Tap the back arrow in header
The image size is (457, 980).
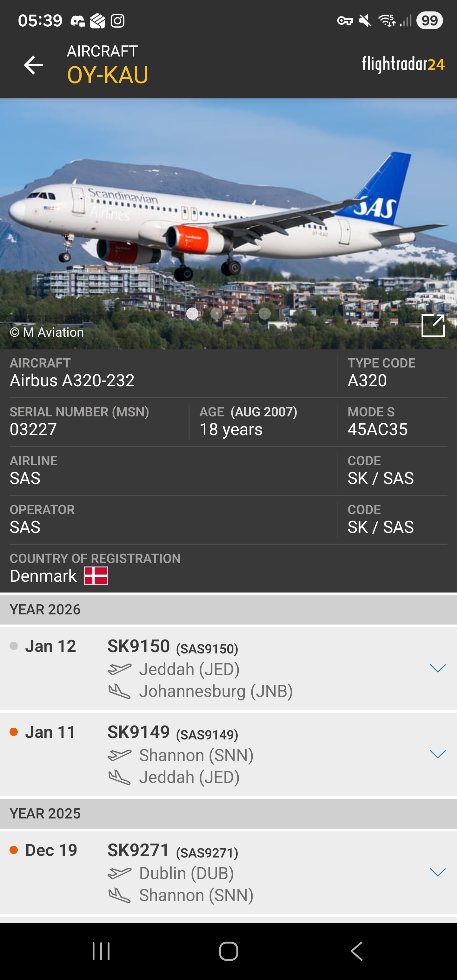tap(34, 65)
